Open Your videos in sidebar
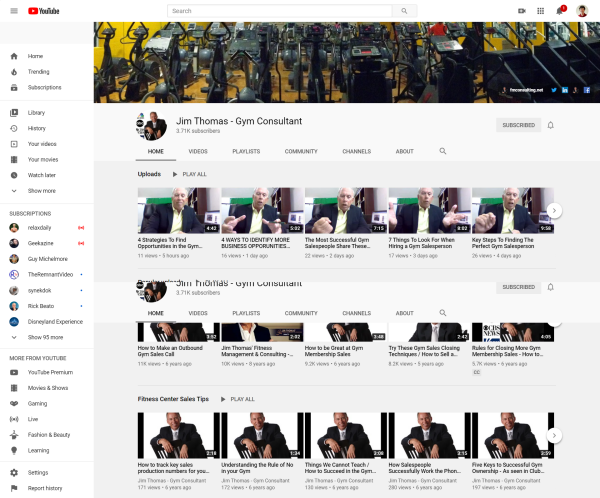This screenshot has height=498, width=600. pos(47,144)
